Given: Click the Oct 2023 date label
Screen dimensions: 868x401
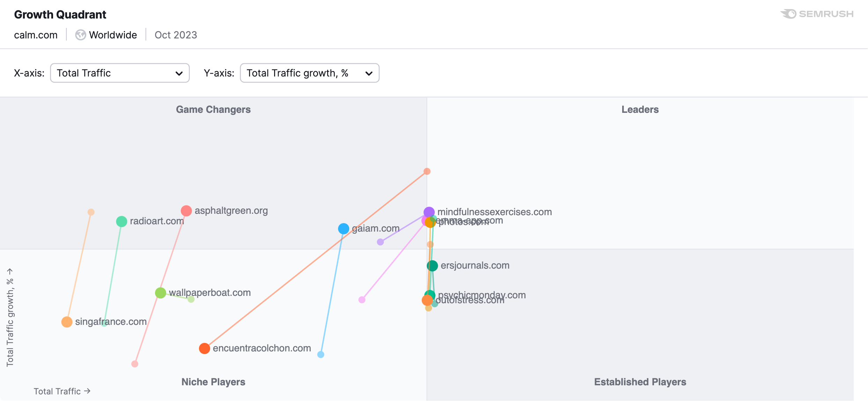Looking at the screenshot, I should 176,35.
